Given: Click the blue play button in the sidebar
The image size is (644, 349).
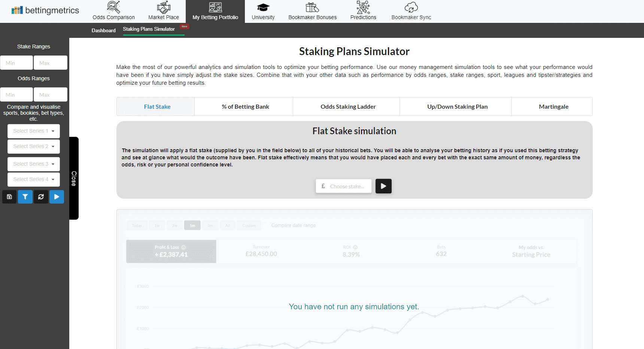Looking at the screenshot, I should coord(57,197).
